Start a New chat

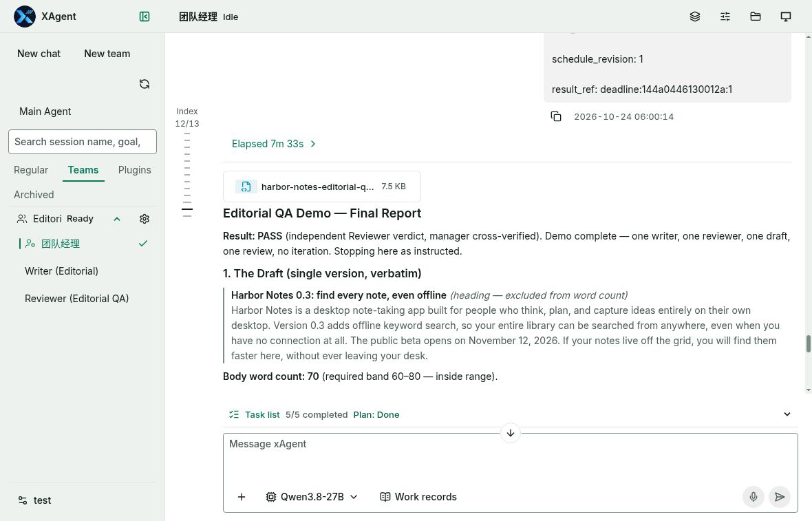coord(39,54)
